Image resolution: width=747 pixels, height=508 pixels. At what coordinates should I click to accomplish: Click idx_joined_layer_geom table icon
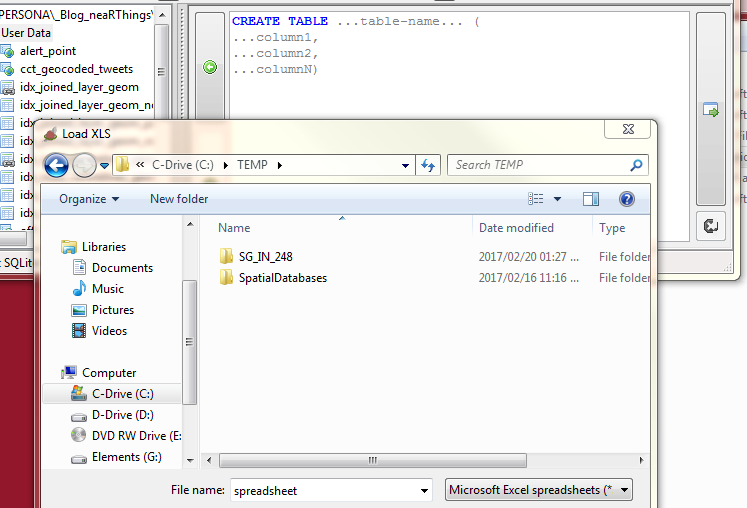pos(7,87)
